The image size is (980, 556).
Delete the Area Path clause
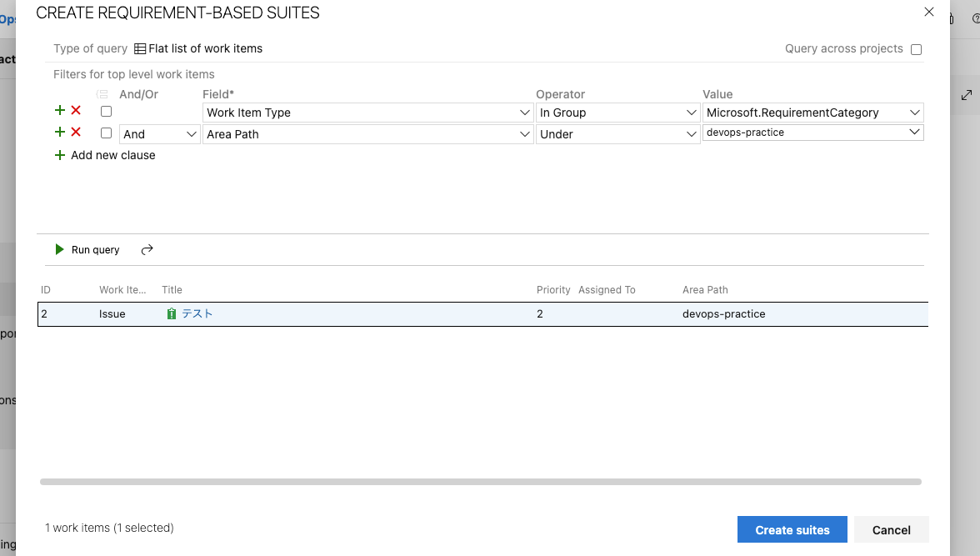coord(76,133)
